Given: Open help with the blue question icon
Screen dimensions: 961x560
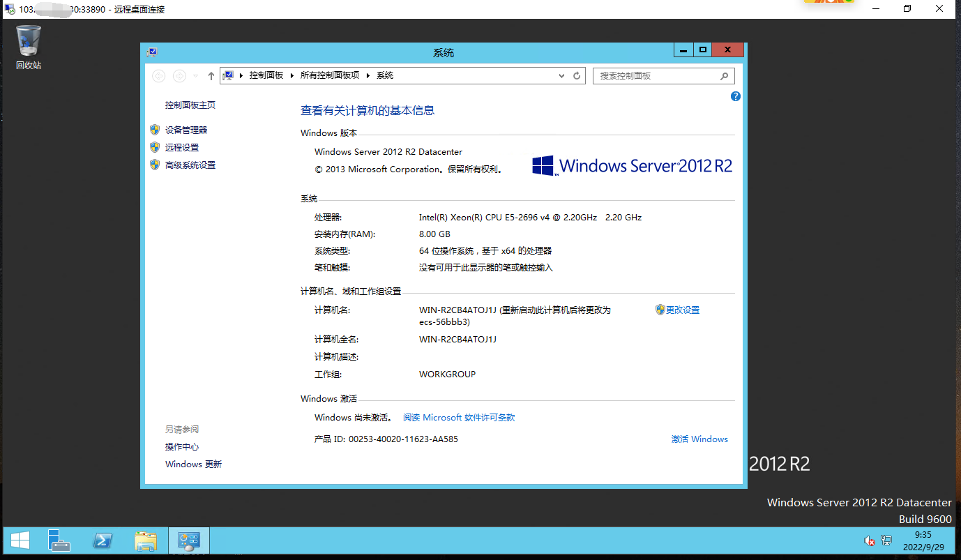Looking at the screenshot, I should [x=735, y=96].
